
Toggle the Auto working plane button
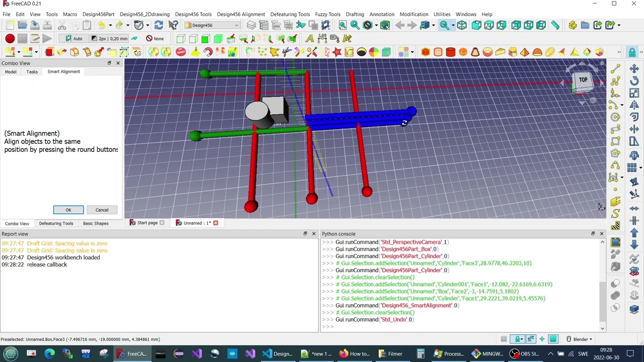click(x=73, y=39)
